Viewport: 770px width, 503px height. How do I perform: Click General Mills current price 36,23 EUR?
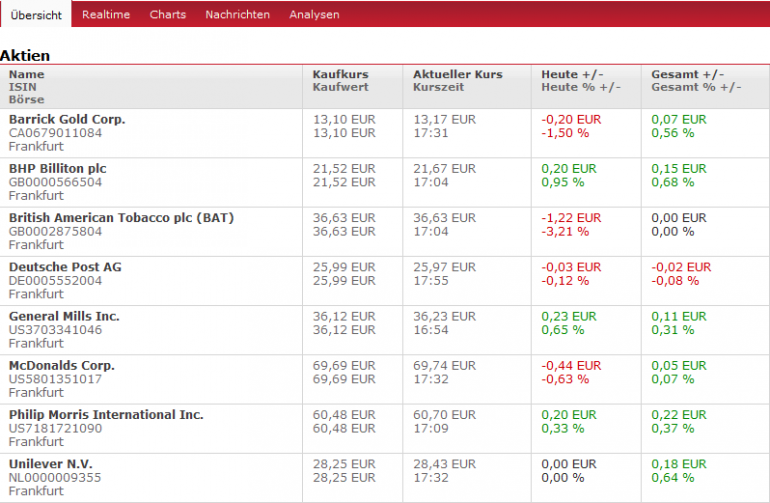coord(444,316)
